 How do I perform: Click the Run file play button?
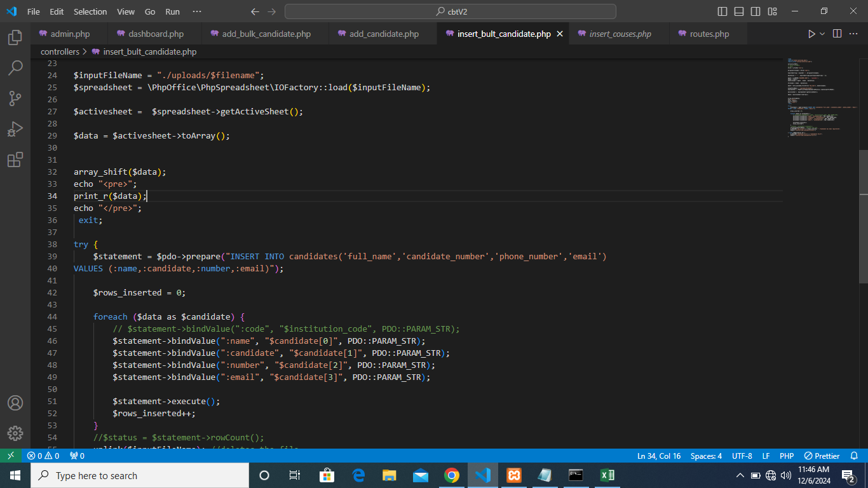point(811,34)
